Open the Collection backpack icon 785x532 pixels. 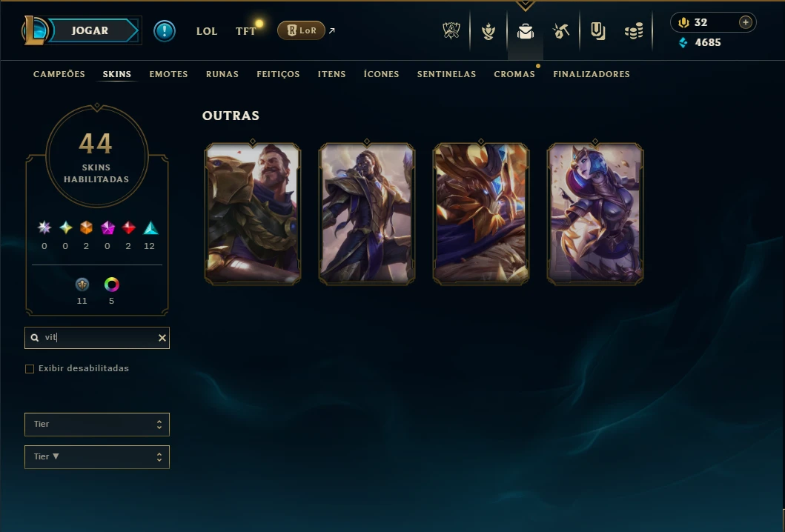coord(525,32)
